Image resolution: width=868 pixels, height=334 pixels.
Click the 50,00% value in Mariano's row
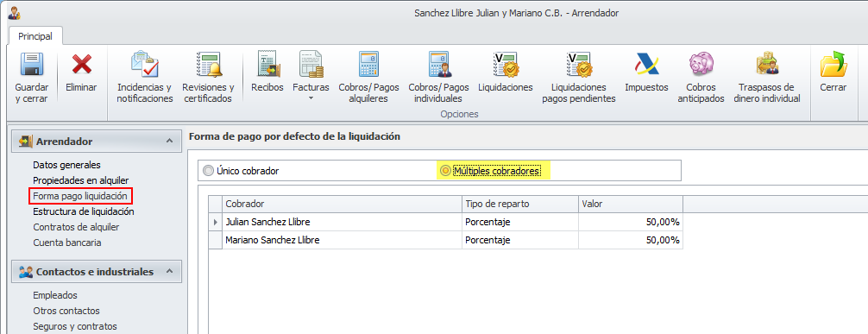(x=631, y=241)
